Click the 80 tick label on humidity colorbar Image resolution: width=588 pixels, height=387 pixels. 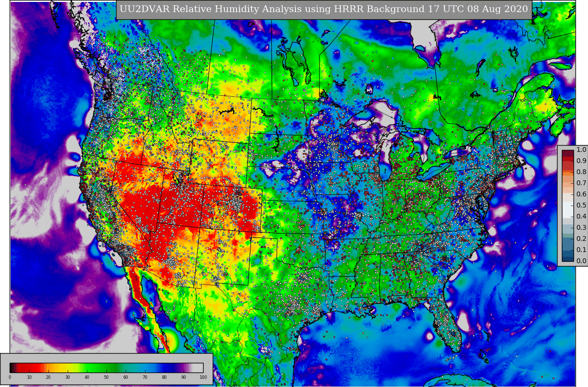coord(164,377)
